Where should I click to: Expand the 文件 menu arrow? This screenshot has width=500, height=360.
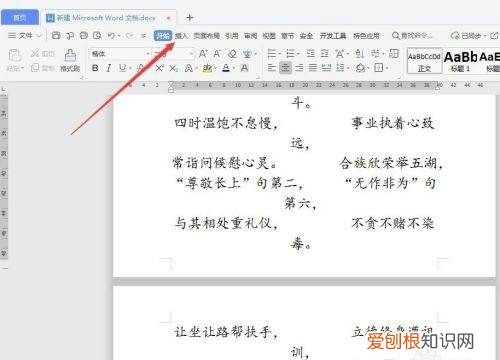click(x=39, y=35)
